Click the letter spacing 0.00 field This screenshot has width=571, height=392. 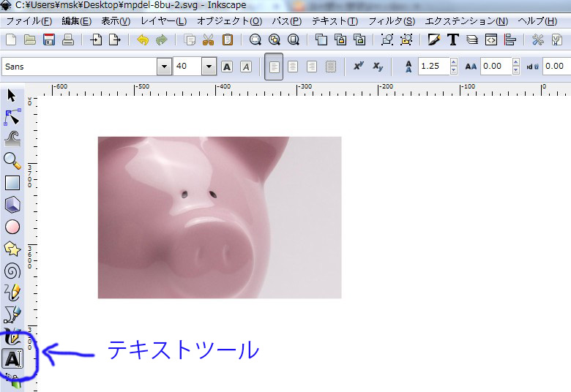click(496, 67)
